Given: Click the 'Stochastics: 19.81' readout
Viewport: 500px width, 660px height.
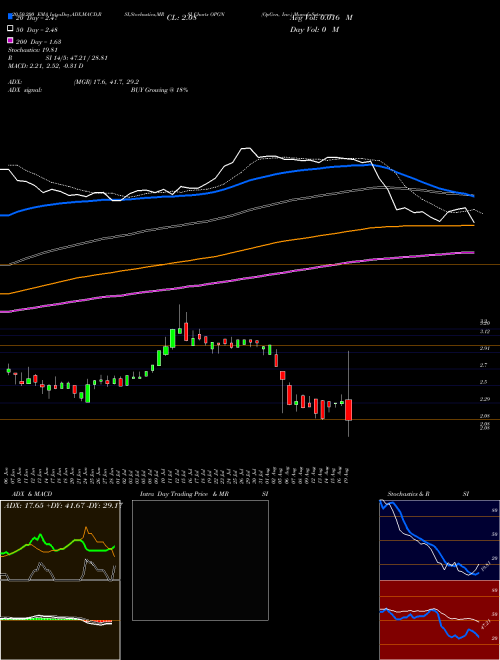Looking at the screenshot, I should [x=33, y=50].
